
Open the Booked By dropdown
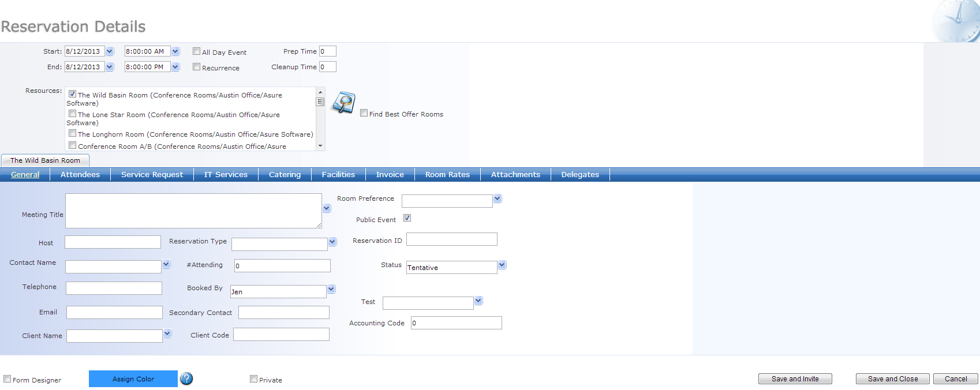click(x=331, y=289)
